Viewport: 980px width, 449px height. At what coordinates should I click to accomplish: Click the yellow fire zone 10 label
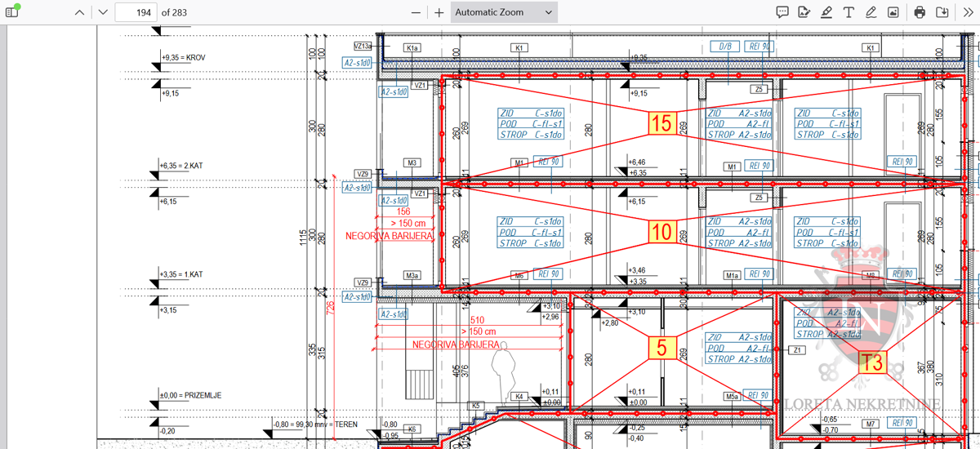[661, 232]
